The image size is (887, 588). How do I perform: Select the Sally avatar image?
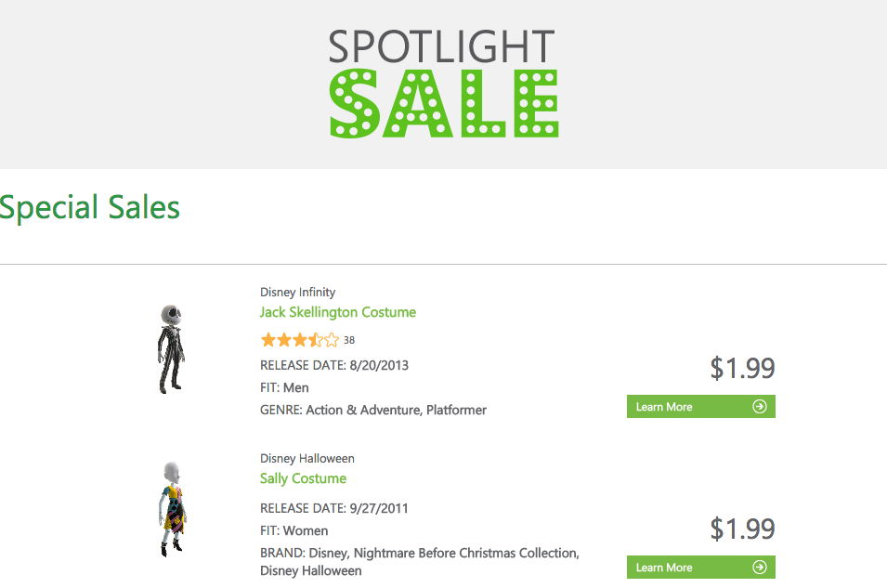(172, 509)
